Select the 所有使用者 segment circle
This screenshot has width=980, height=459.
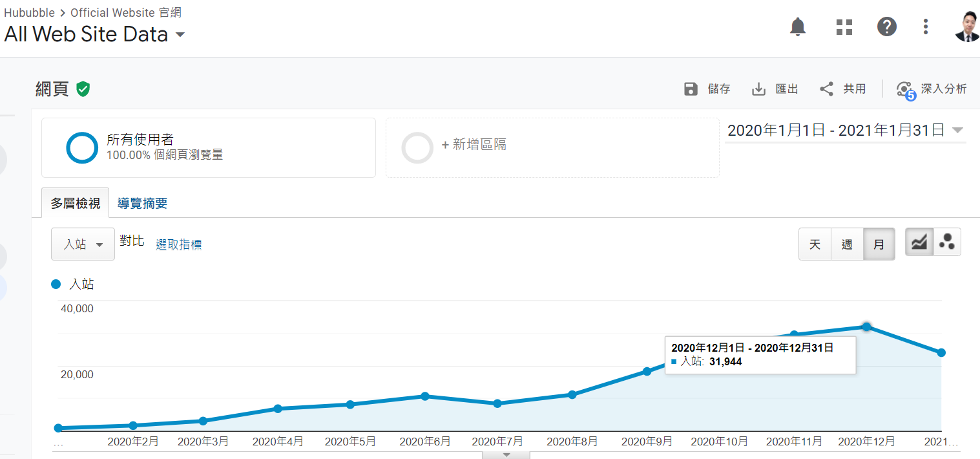82,147
